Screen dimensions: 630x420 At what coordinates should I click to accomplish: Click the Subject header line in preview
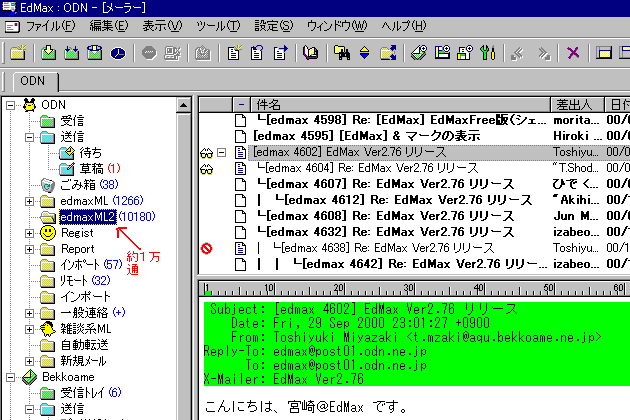(x=364, y=309)
